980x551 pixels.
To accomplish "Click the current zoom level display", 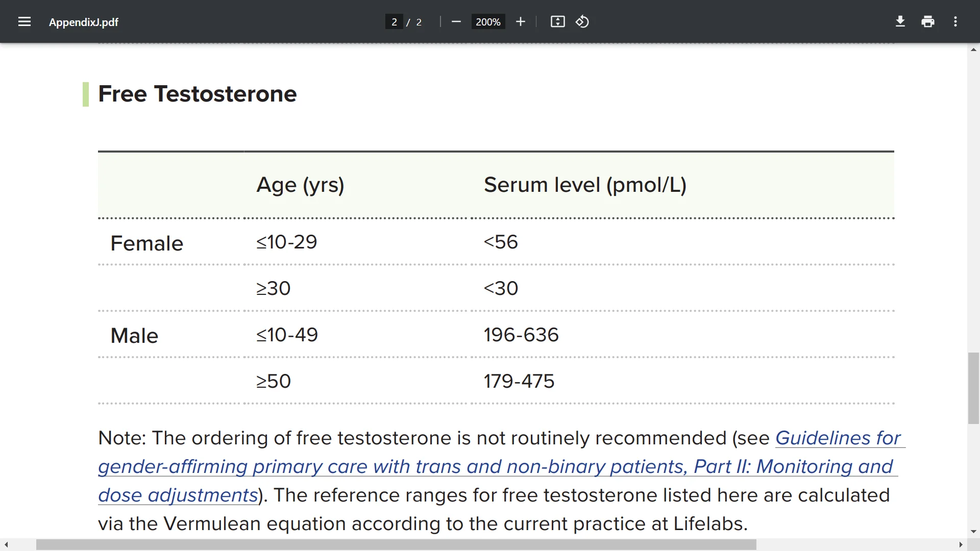I will pos(488,21).
